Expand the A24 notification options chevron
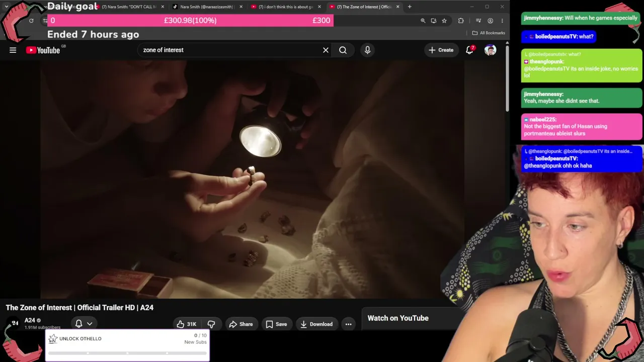Viewport: 644px width, 362px height. 90,324
